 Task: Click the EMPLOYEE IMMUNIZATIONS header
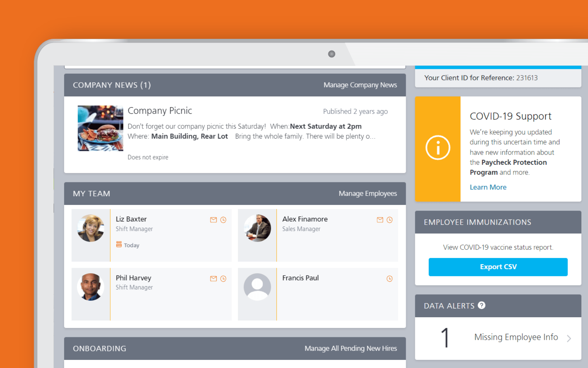(477, 222)
